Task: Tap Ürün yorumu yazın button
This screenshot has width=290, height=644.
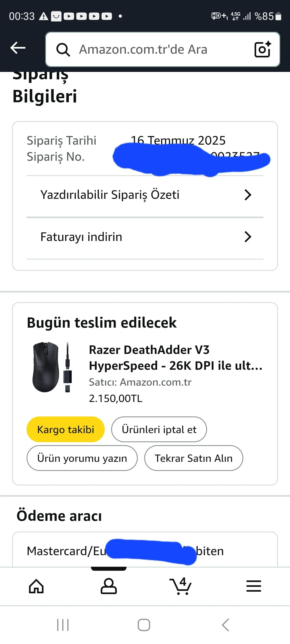Action: point(82,458)
